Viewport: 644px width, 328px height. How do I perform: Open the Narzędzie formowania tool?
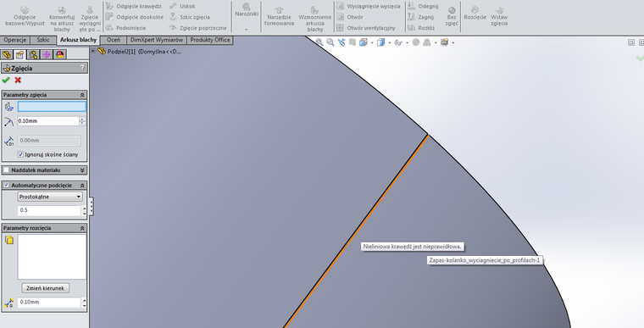pyautogui.click(x=279, y=16)
